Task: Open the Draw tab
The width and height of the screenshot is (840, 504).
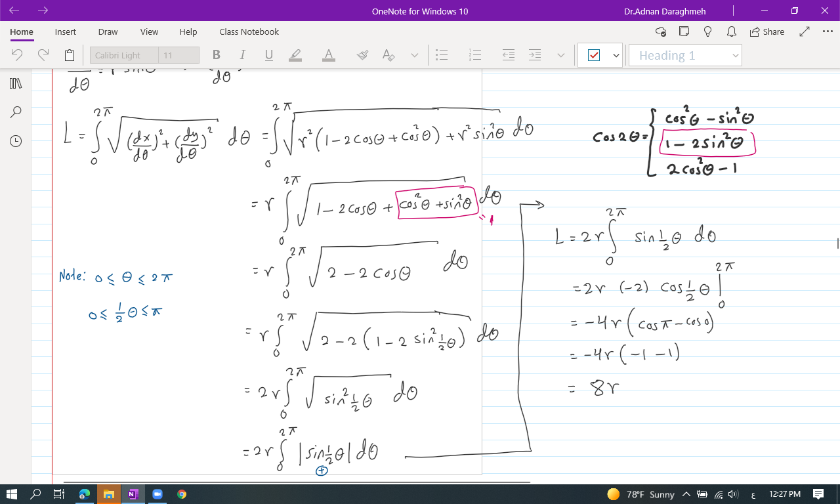Action: click(x=108, y=31)
